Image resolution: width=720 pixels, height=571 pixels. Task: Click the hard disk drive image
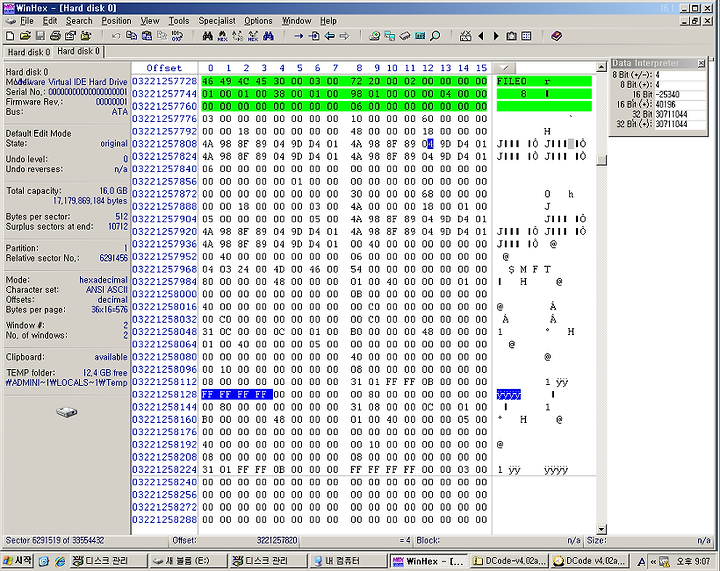click(67, 412)
